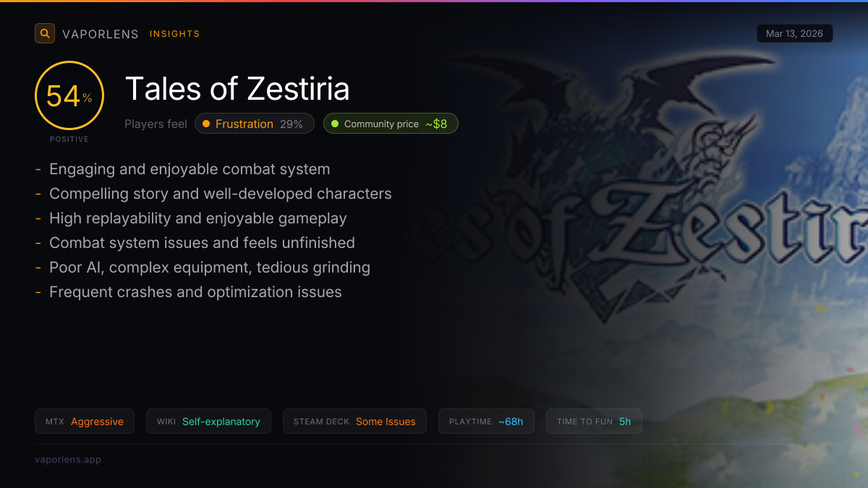Click the MTX Aggressive badge
The image size is (868, 488).
[x=85, y=421]
